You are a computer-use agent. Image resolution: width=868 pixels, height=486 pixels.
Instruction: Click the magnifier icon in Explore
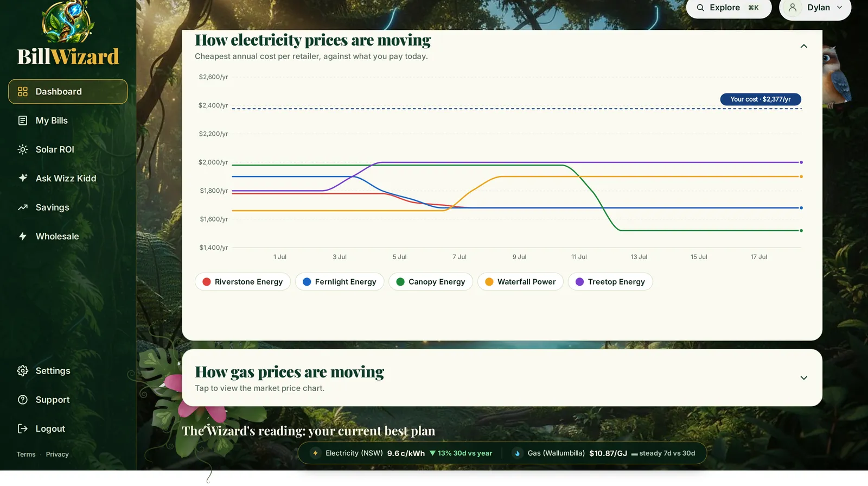(x=700, y=8)
